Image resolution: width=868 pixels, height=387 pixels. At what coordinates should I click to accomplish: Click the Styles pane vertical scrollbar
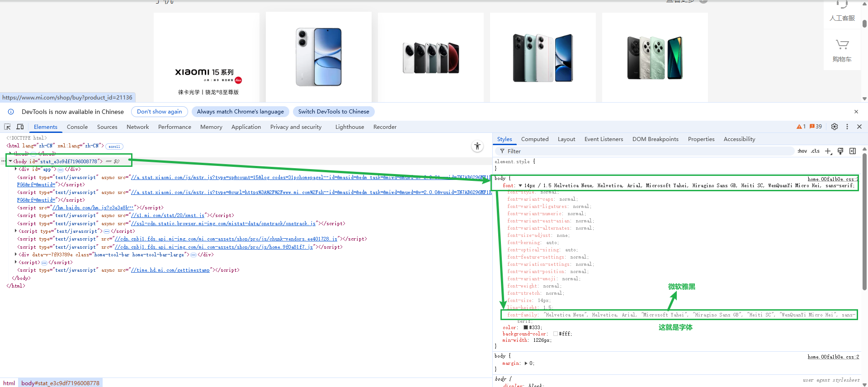tap(864, 222)
